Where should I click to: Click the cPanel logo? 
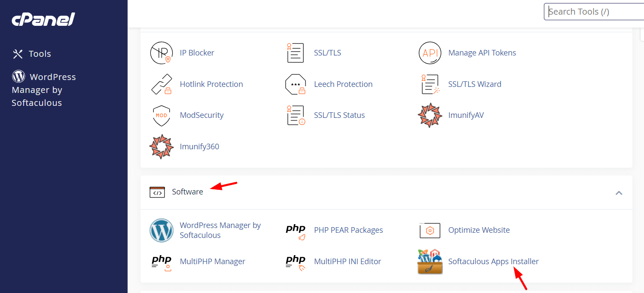pos(43,19)
